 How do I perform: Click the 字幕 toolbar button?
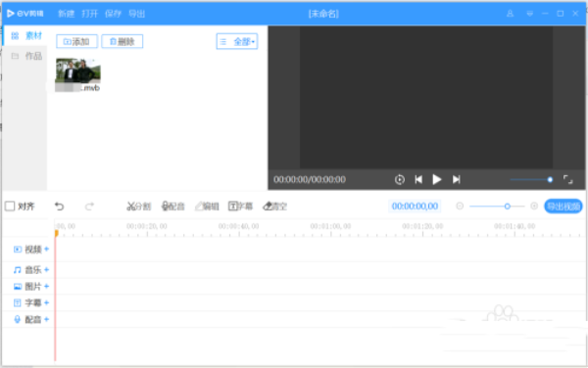[240, 207]
